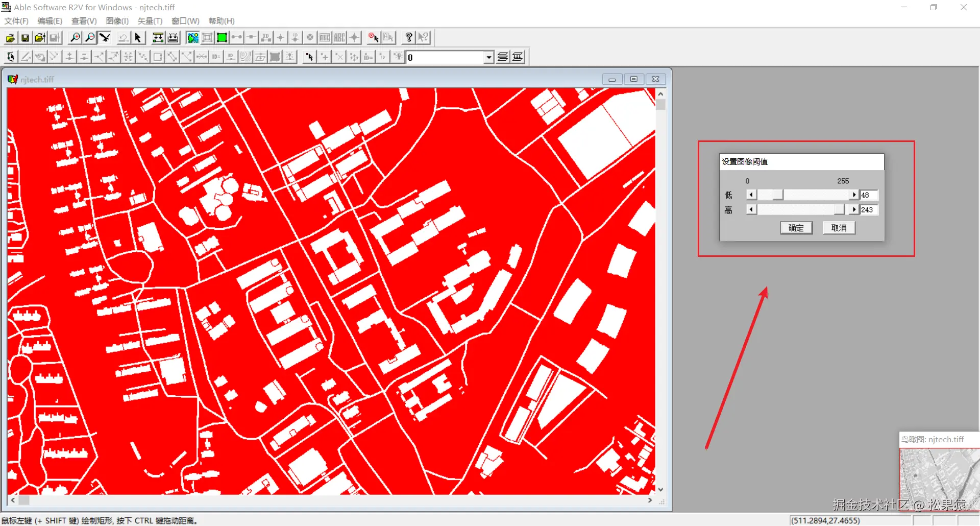Click the zoom in magnifier tool

tap(75, 38)
